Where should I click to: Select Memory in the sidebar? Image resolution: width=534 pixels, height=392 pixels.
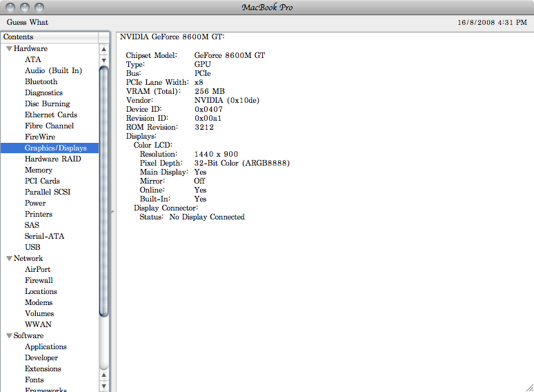tap(39, 170)
